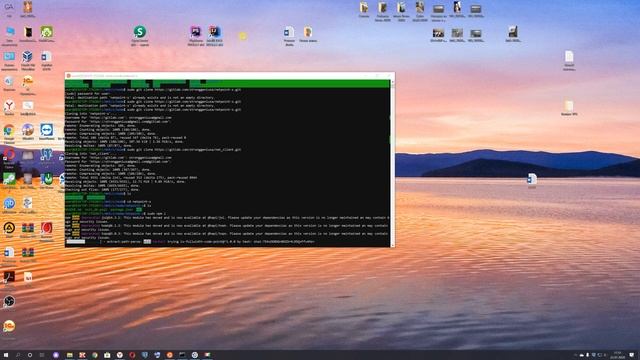Open the OBS Studio desktop shortcut
Screen dimensions: 640x360
point(9,301)
